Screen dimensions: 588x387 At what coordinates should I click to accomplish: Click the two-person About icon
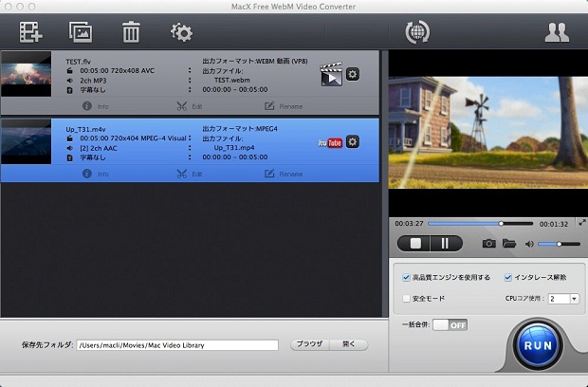557,32
